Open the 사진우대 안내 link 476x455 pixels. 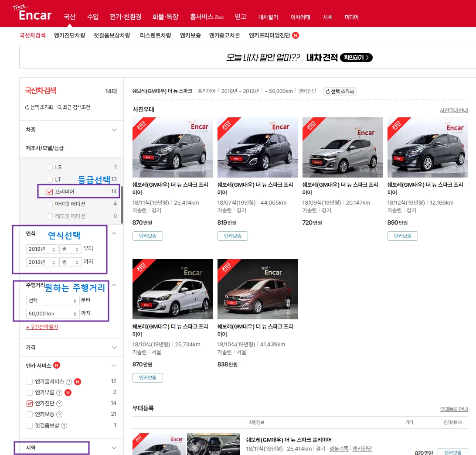click(454, 110)
